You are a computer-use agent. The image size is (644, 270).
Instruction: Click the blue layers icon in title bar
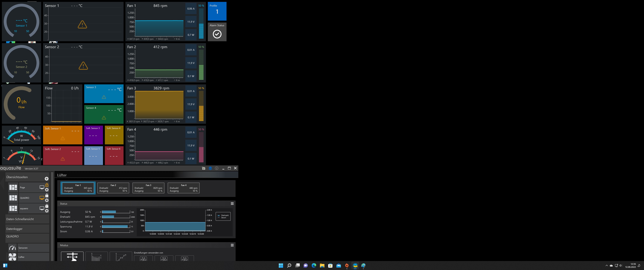210,168
